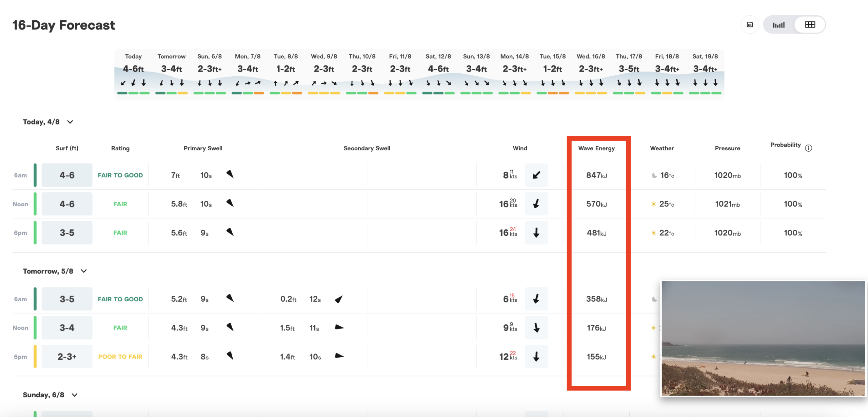Click the sun weather icon at noon today
This screenshot has height=417, width=868.
pyautogui.click(x=653, y=204)
